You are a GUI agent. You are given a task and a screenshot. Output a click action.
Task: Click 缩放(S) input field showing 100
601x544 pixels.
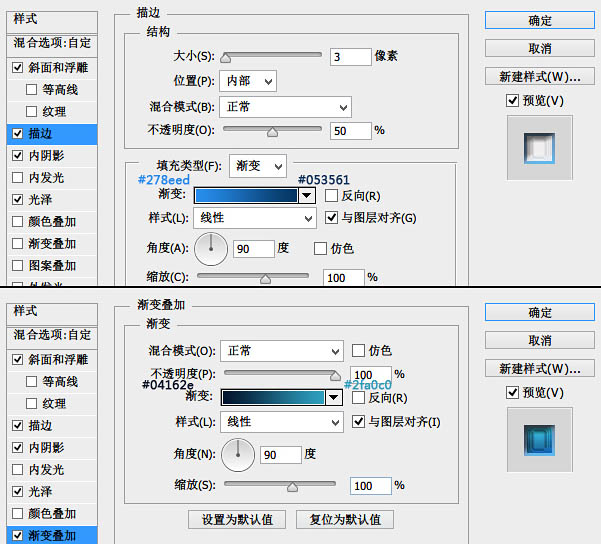(371, 486)
